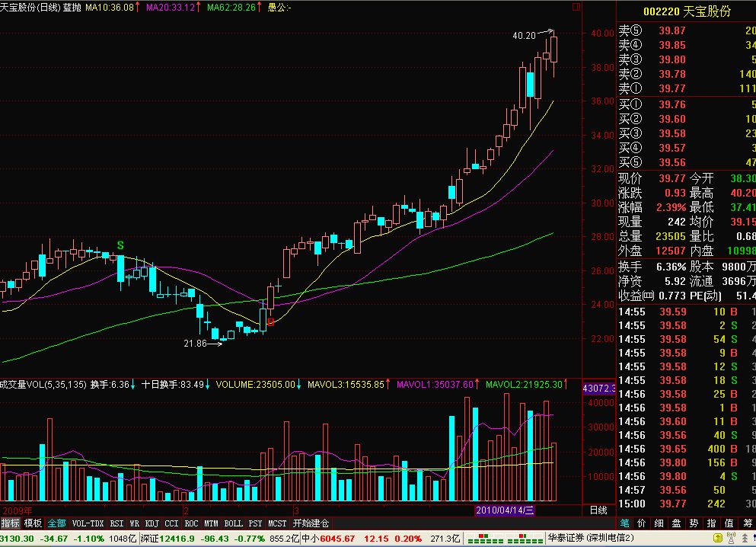This screenshot has width=756, height=547.
Task: Click the 14:56 trade with 400 B volume
Action: 687,449
